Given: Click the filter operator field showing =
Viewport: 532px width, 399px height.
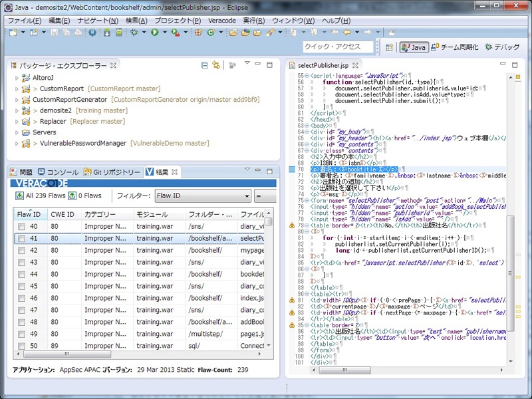Looking at the screenshot, I should [x=265, y=196].
